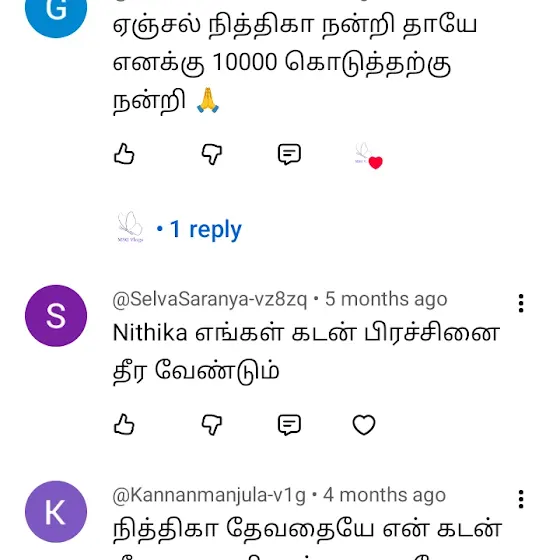Dislike the top comment about 10000
The width and height of the screenshot is (560, 560).
point(212,154)
